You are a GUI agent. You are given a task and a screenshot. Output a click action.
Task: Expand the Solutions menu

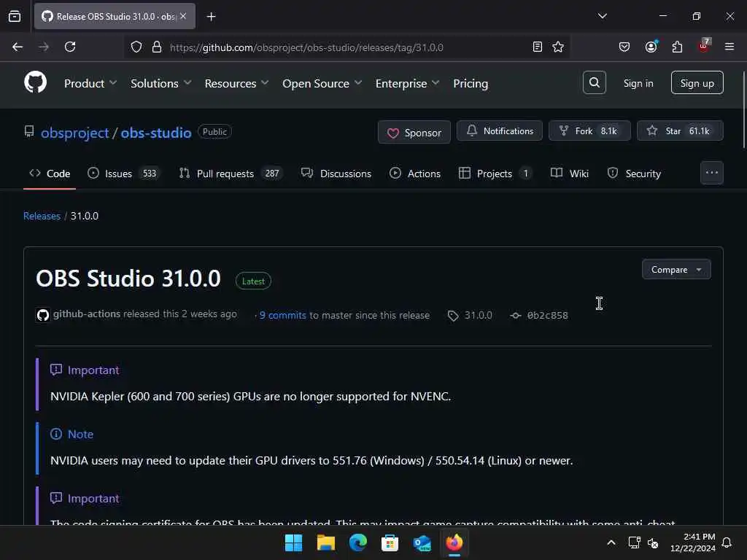coord(161,83)
